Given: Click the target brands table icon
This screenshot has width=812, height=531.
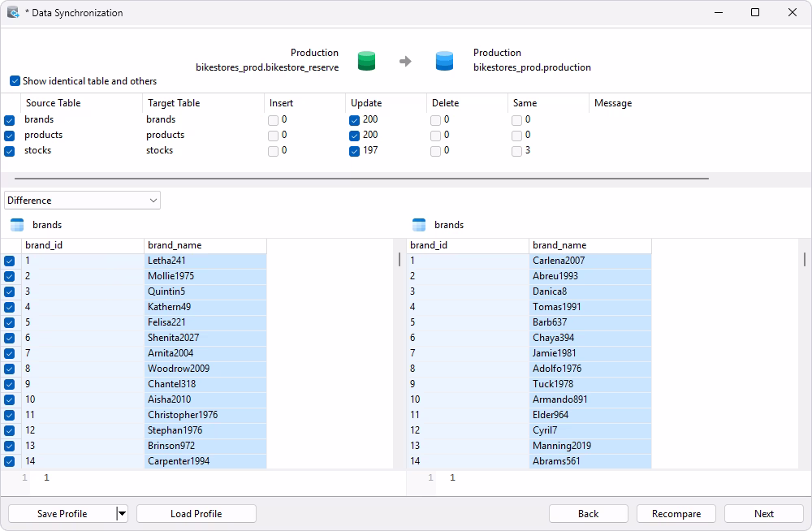Looking at the screenshot, I should pyautogui.click(x=419, y=225).
